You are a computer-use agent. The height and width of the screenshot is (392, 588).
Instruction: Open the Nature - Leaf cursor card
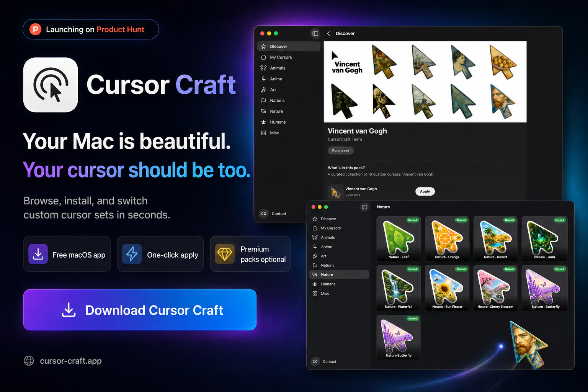coord(399,238)
